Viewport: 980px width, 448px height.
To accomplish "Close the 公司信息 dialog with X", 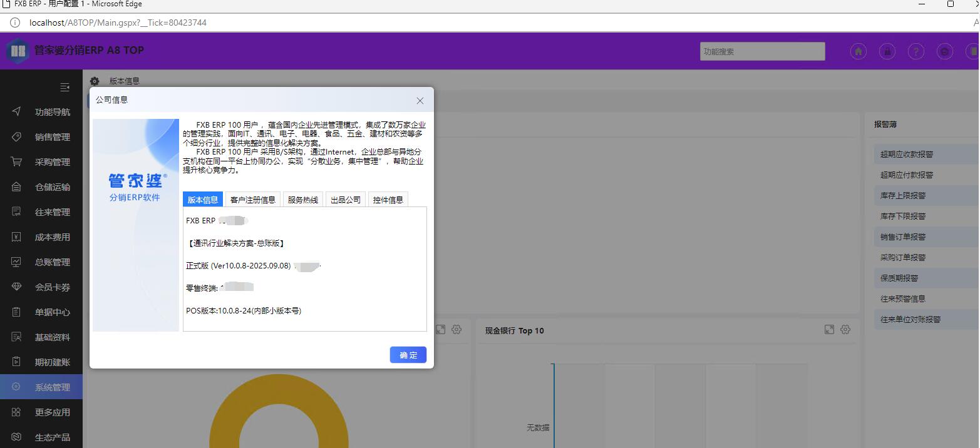I will coord(420,101).
